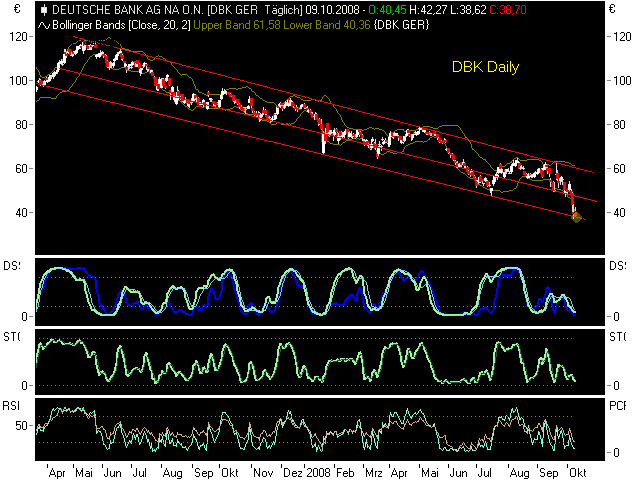
Task: Click the [DBK GER Täglich] interval label
Action: tap(255, 10)
